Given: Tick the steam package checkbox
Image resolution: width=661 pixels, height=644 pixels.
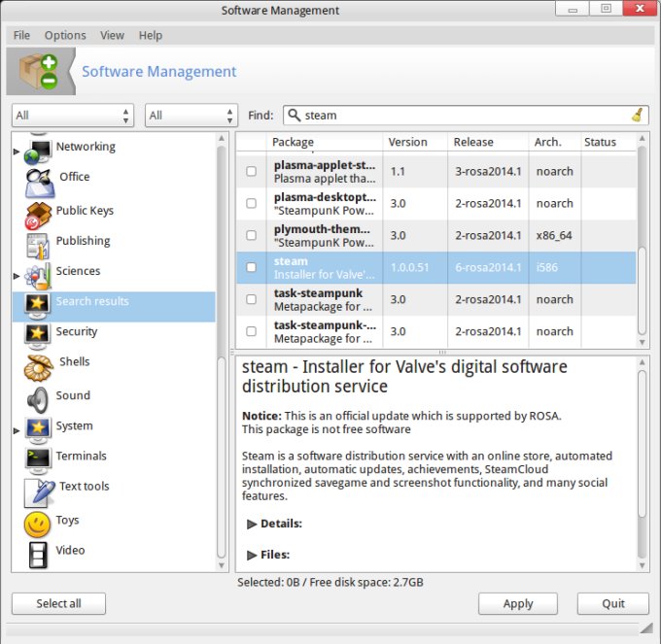Looking at the screenshot, I should point(251,267).
